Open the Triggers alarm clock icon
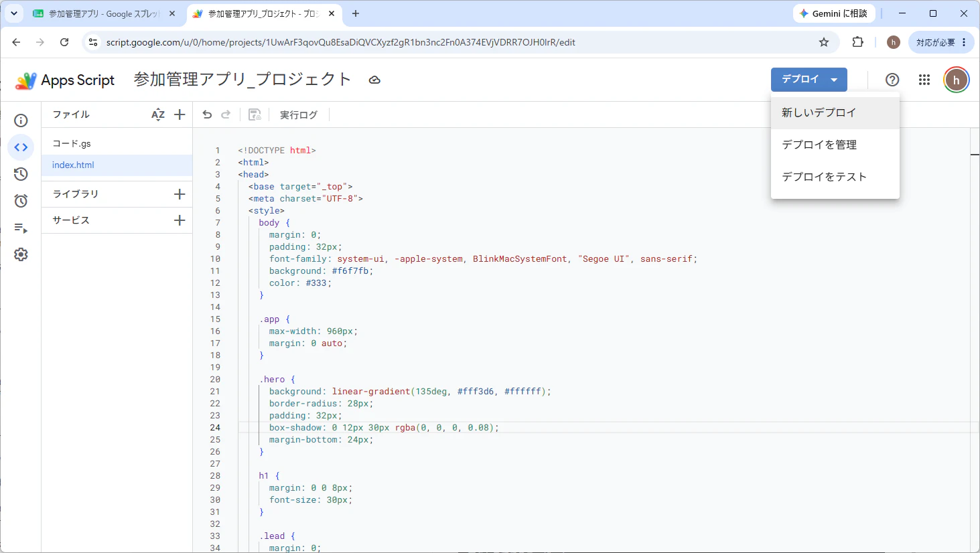 coord(21,201)
